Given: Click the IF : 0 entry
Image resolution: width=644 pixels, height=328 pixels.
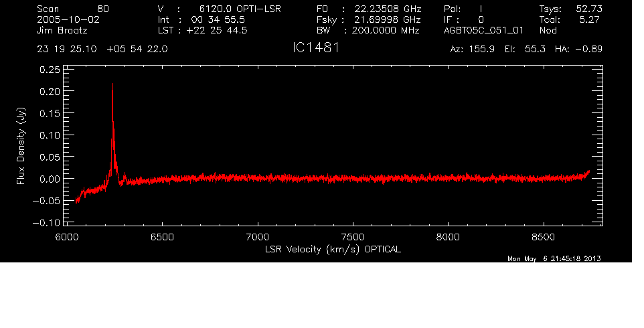Looking at the screenshot, I should [x=464, y=19].
